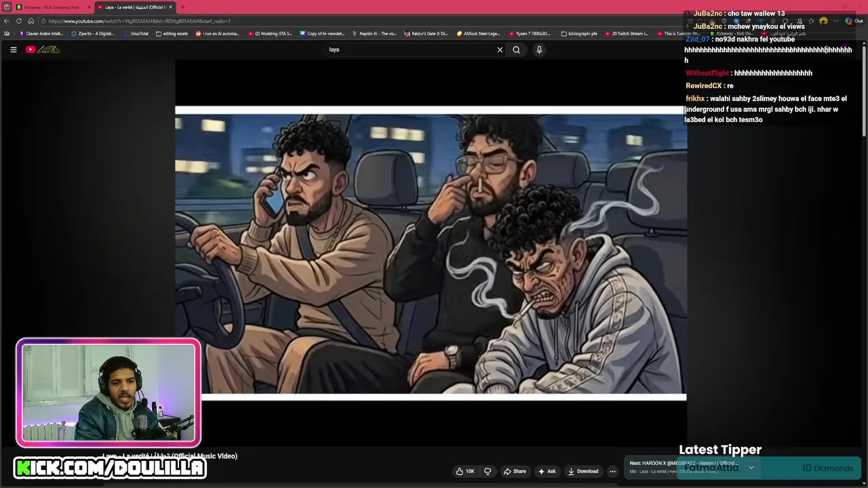The height and width of the screenshot is (488, 868).
Task: View site information lock icon
Action: coord(43,21)
